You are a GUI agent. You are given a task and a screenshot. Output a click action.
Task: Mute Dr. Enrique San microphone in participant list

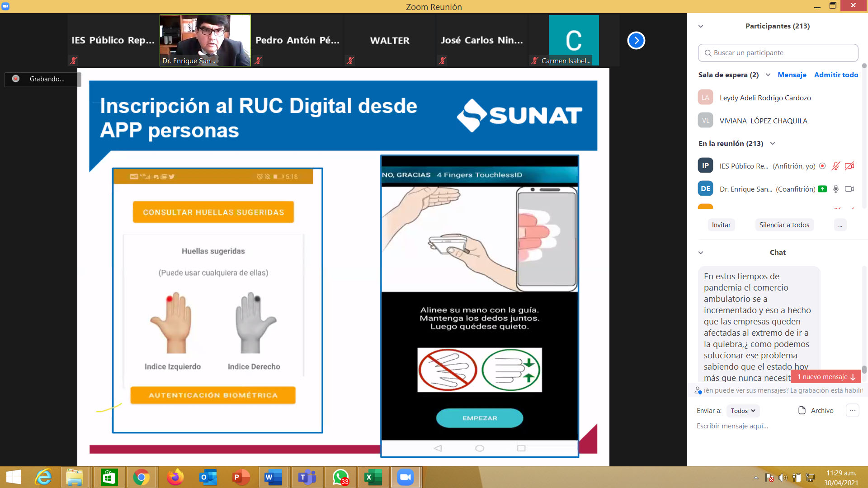pos(836,189)
